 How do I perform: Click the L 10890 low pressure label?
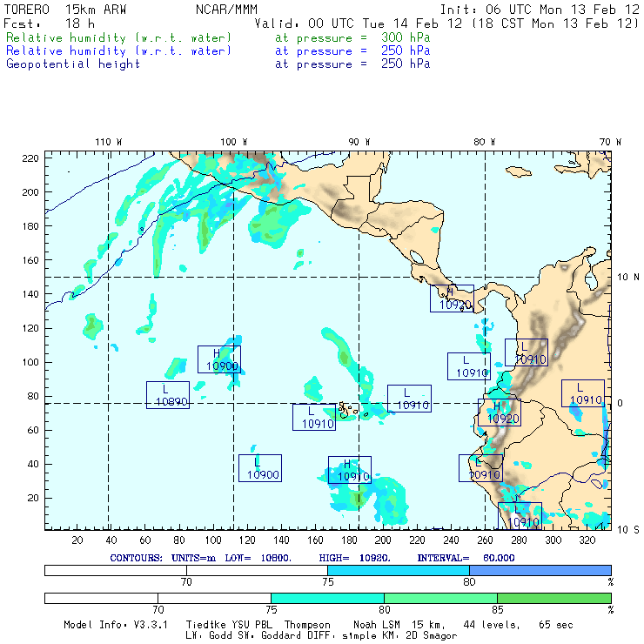[168, 395]
